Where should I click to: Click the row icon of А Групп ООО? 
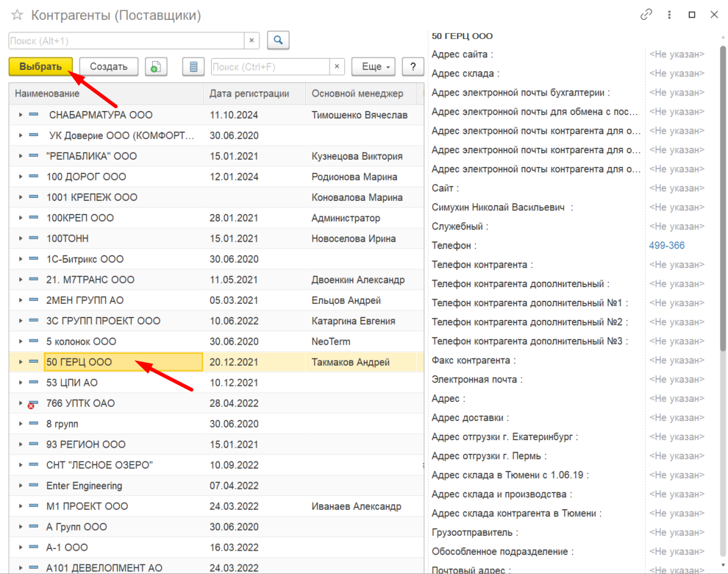pyautogui.click(x=34, y=526)
